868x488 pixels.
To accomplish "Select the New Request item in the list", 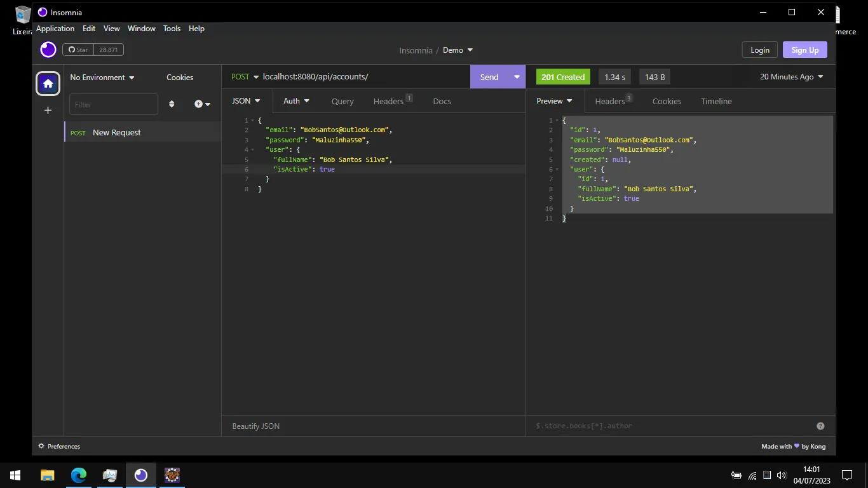I will 143,132.
